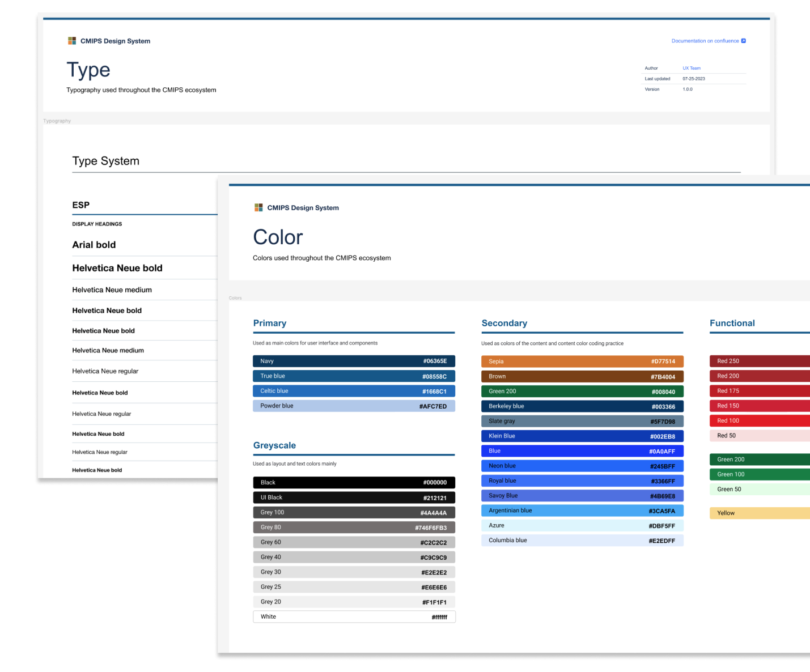This screenshot has height=672, width=810.
Task: Choose the Berkeley blue swatch
Action: pyautogui.click(x=582, y=406)
